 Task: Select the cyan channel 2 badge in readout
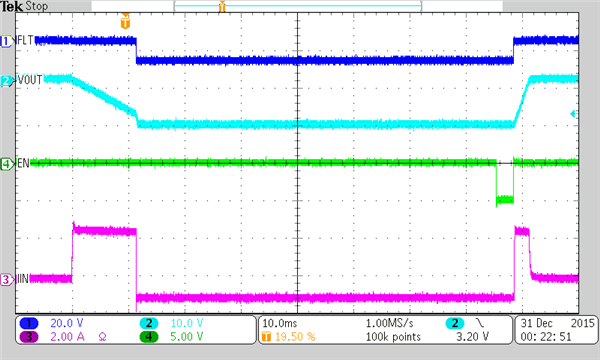(149, 324)
